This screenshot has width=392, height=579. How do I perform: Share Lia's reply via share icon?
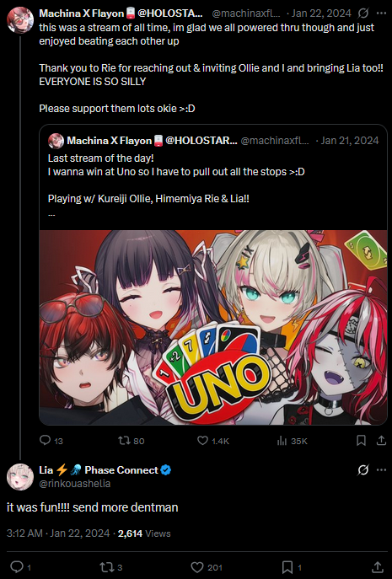[x=377, y=567]
